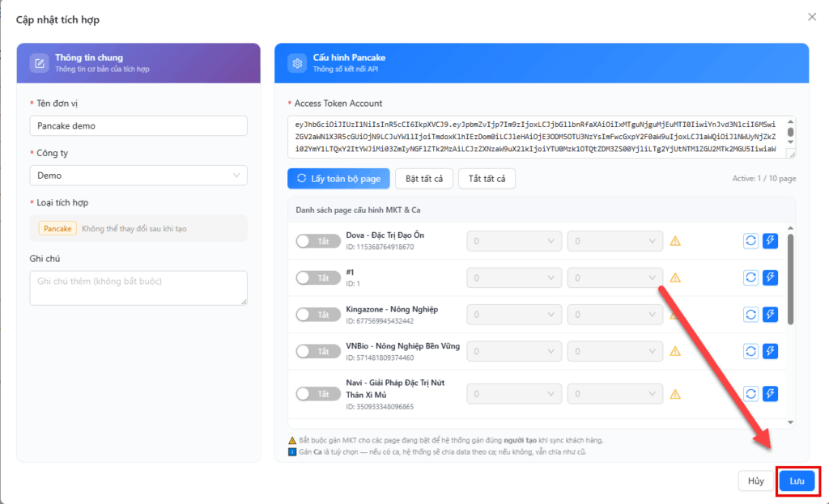Open first dropdown in Dova - Đặc Trị Đạo Ôn row

pos(514,241)
